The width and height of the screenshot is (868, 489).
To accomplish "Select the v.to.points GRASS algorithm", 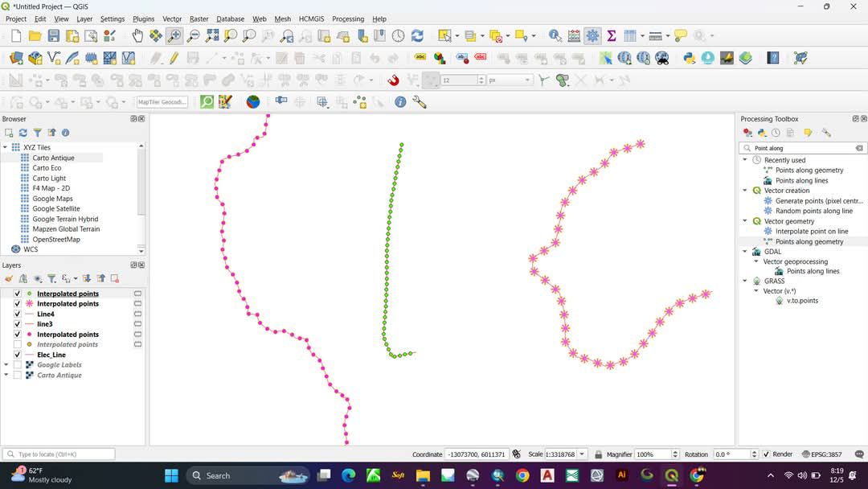I will 802,301.
